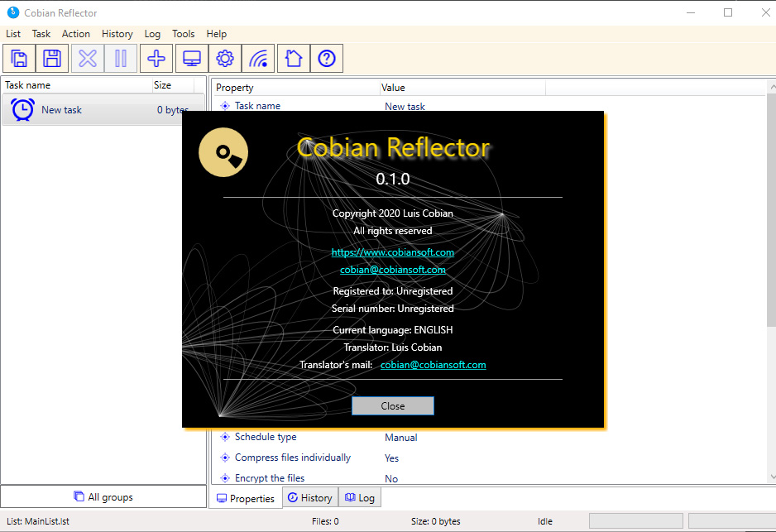Click the No value for encryption
This screenshot has width=776, height=532.
coord(391,478)
